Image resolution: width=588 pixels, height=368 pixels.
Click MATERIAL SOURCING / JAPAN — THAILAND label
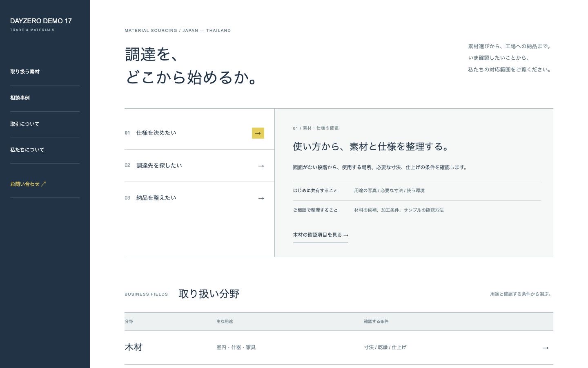pos(178,31)
